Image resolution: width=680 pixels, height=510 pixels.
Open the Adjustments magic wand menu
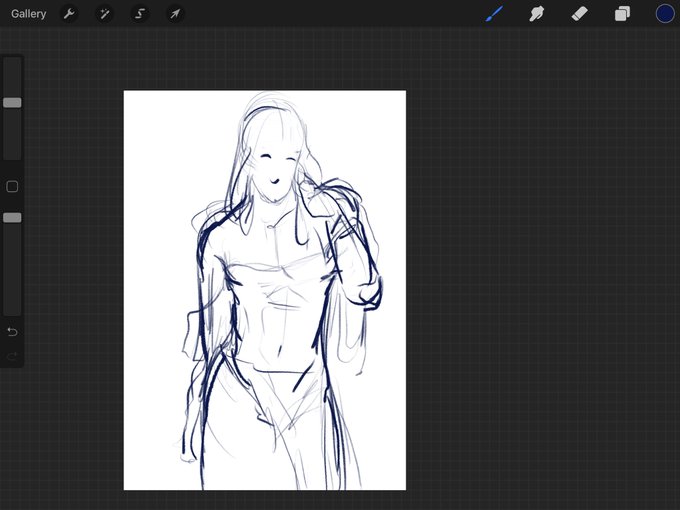point(105,14)
